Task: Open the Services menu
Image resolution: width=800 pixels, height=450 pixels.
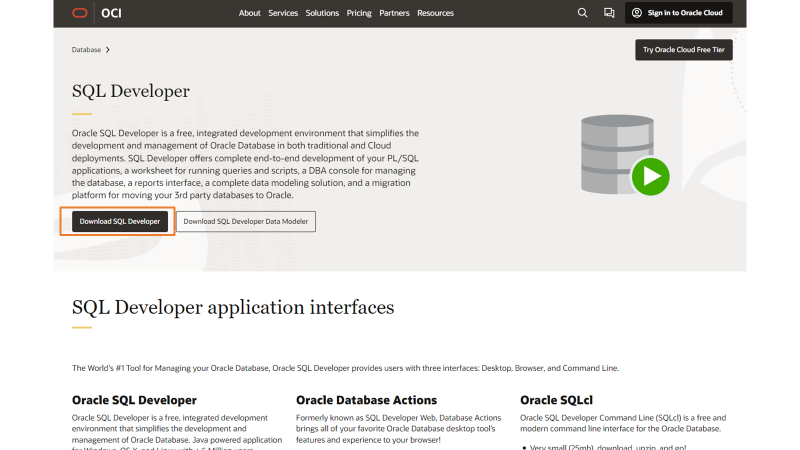Action: tap(283, 13)
